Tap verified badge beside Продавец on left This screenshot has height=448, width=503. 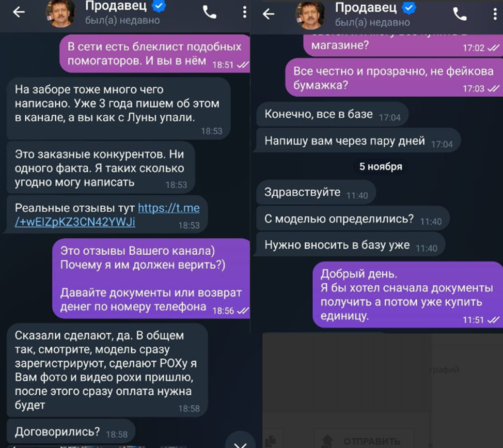159,6
